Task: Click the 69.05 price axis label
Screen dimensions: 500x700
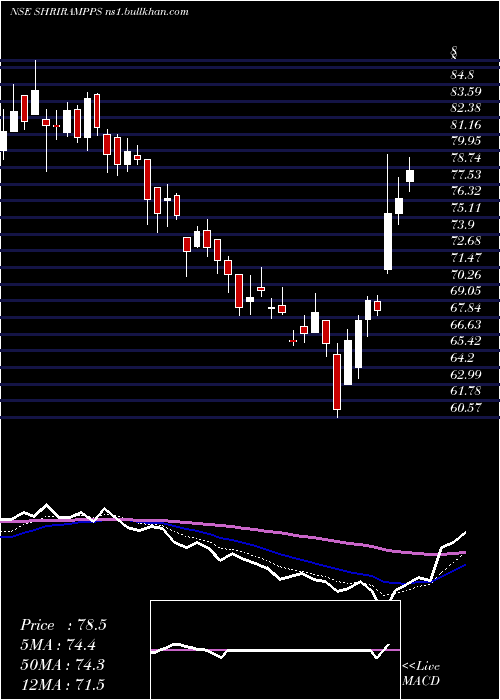Action: click(x=466, y=291)
